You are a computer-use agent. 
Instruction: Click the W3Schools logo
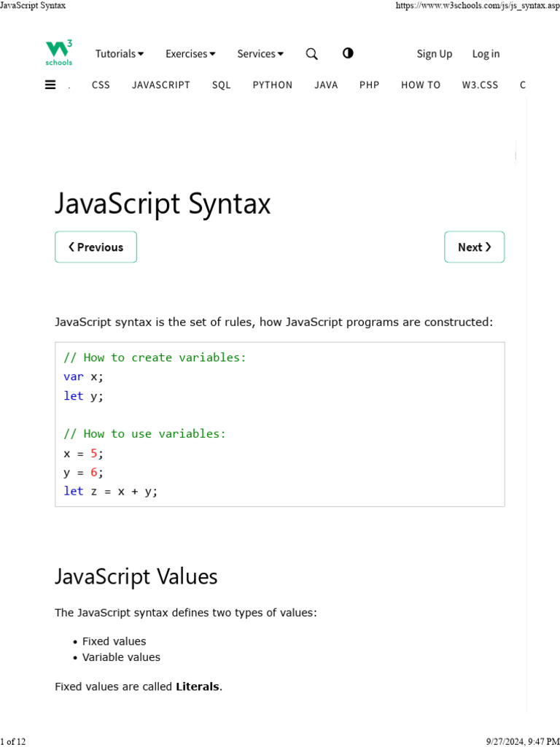(x=59, y=53)
